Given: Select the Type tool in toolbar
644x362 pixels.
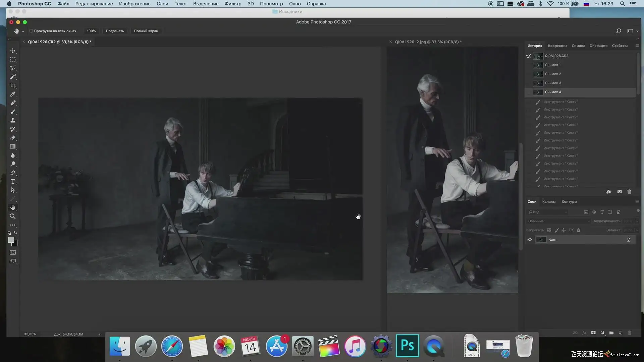Looking at the screenshot, I should pos(13,181).
